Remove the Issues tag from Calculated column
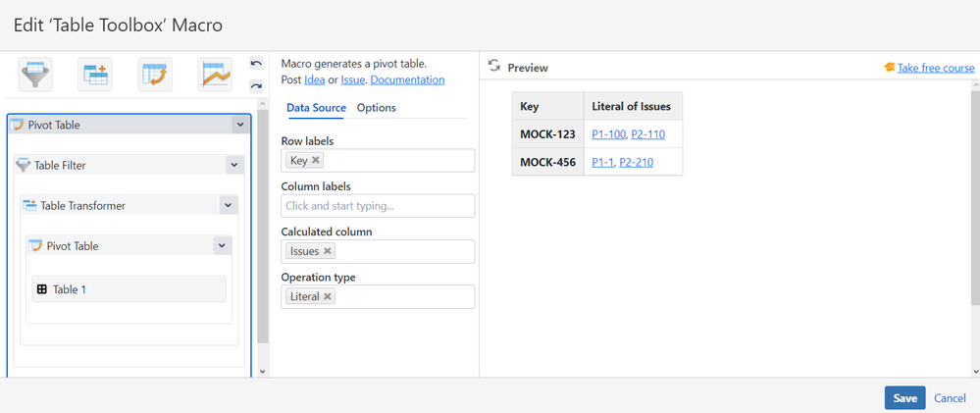The width and height of the screenshot is (980, 413). pyautogui.click(x=328, y=251)
